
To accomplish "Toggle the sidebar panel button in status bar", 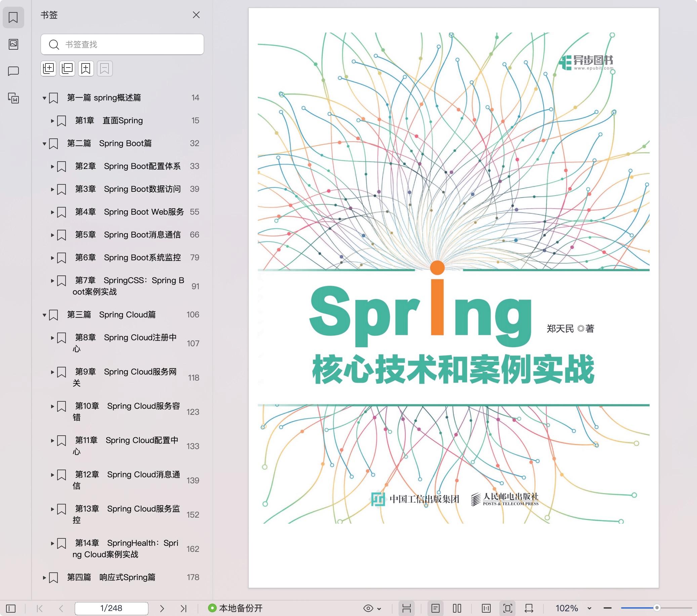I will click(x=11, y=608).
